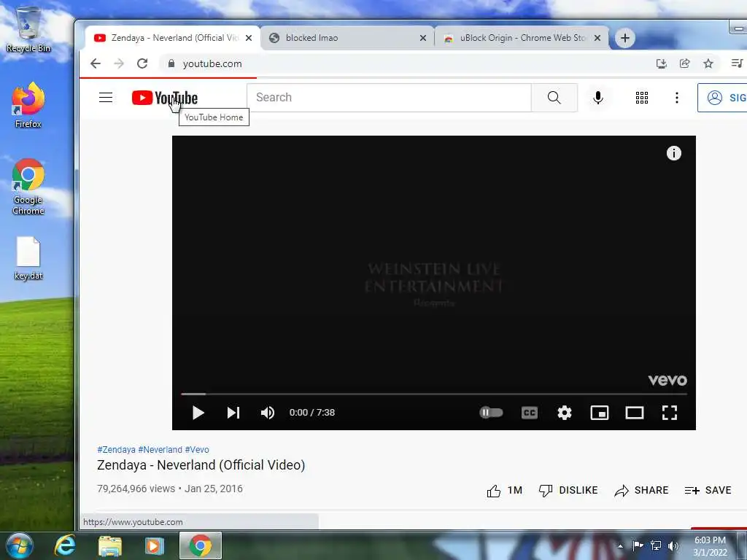The width and height of the screenshot is (747, 560).
Task: Like the video with thumbs up
Action: point(505,491)
